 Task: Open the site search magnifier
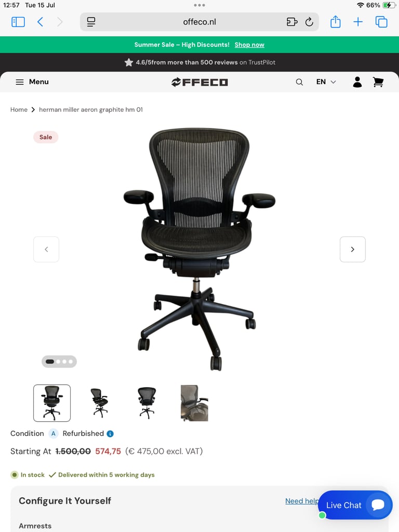(x=299, y=82)
